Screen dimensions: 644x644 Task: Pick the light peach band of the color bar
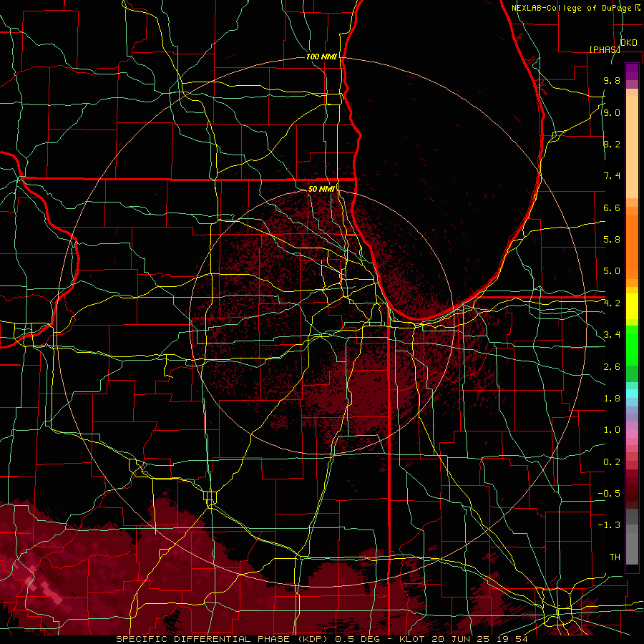[632, 147]
